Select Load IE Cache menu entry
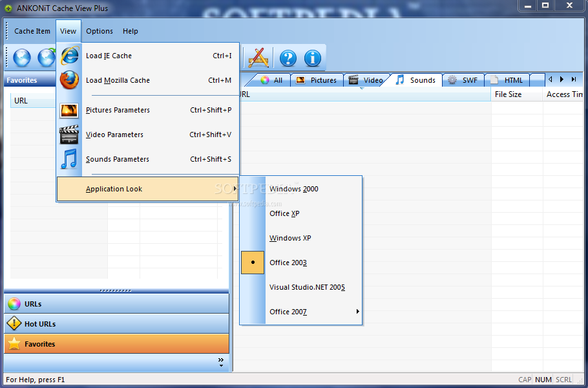This screenshot has width=588, height=388. tap(148, 56)
